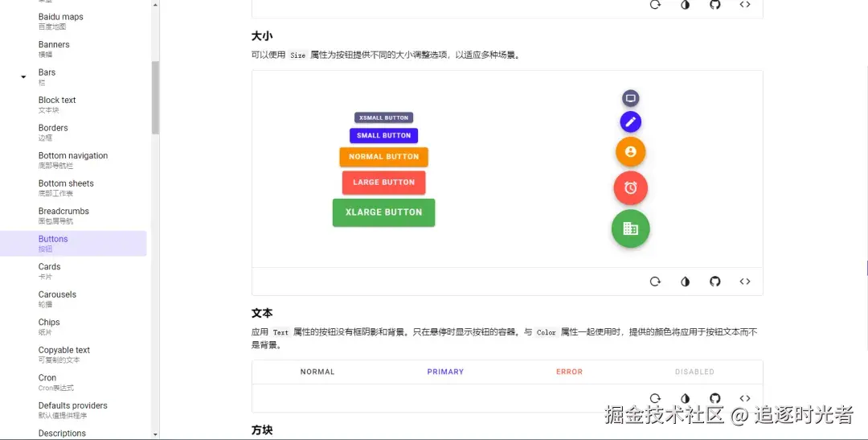Viewport: 868px width, 440px height.
Task: Click the sidebar scrollbar thumb
Action: (155, 97)
